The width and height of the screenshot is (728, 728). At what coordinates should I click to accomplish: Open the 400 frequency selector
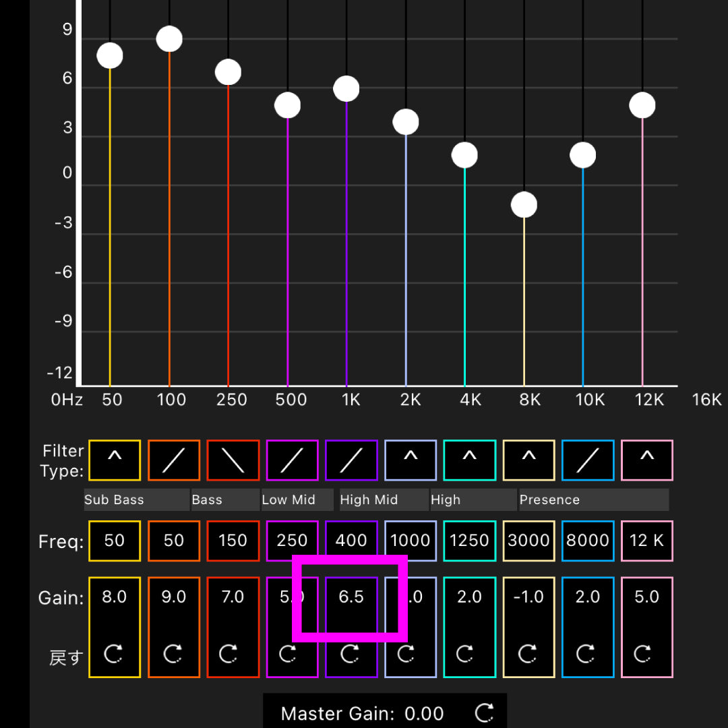pos(351,541)
